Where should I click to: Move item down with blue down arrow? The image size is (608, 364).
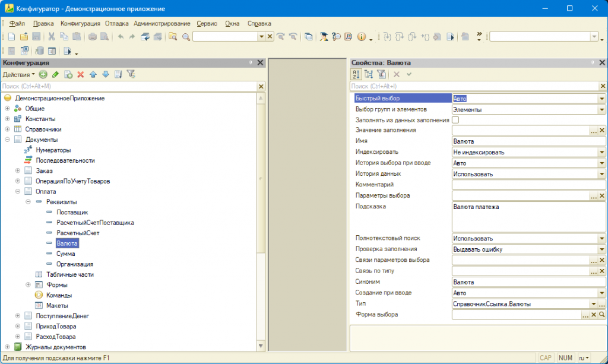[x=106, y=75]
